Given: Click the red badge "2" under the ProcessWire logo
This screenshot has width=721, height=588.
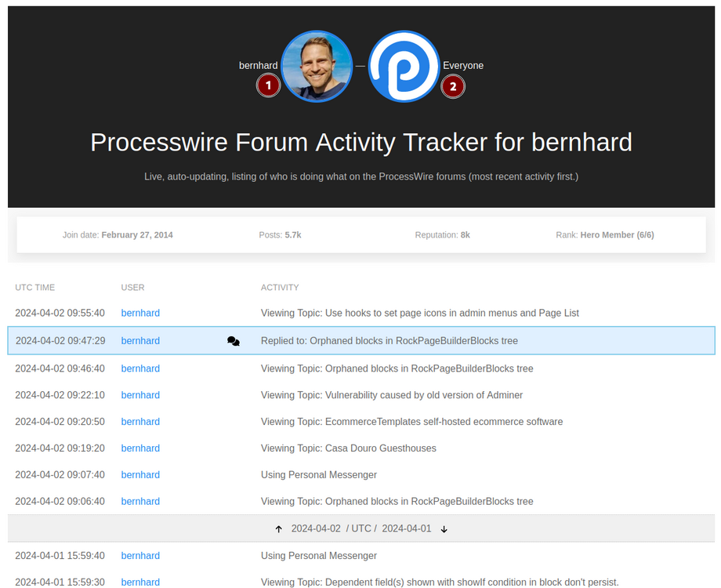Looking at the screenshot, I should coord(453,87).
